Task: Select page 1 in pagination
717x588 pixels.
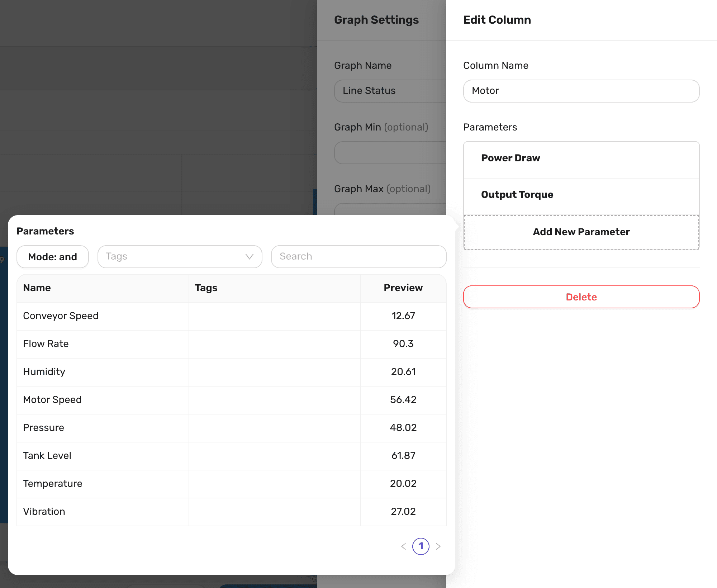Action: tap(421, 546)
